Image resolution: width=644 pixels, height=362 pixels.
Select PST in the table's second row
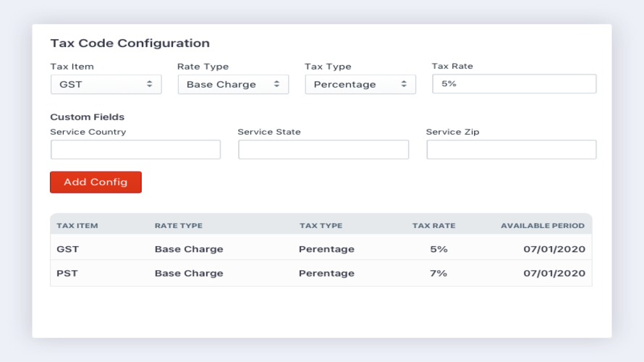coord(68,274)
